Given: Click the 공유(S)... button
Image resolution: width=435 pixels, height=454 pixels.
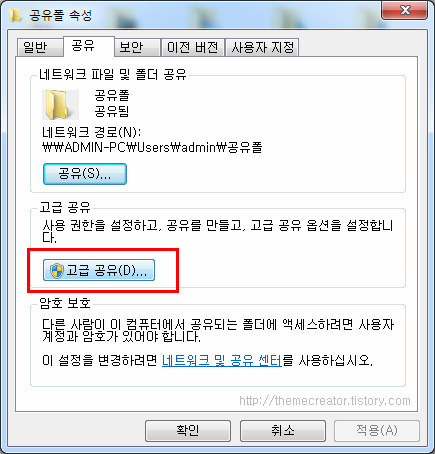Looking at the screenshot, I should (x=85, y=174).
